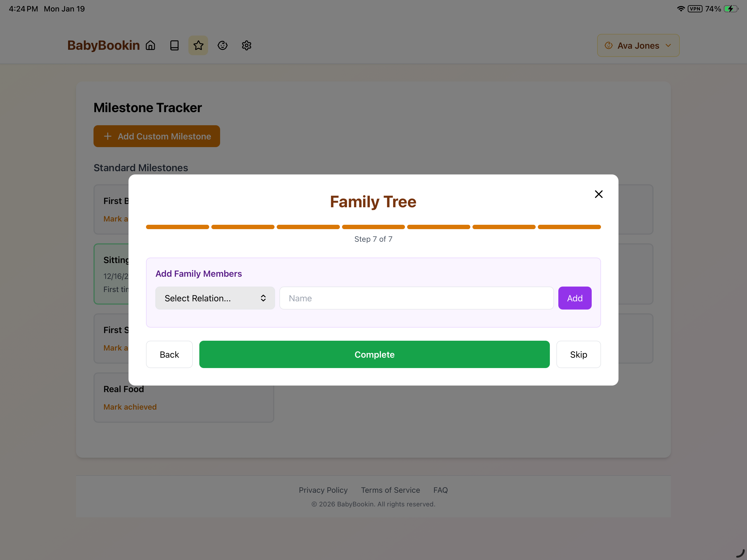This screenshot has height=560, width=747.
Task: Click the BabyBookin logo
Action: point(103,45)
